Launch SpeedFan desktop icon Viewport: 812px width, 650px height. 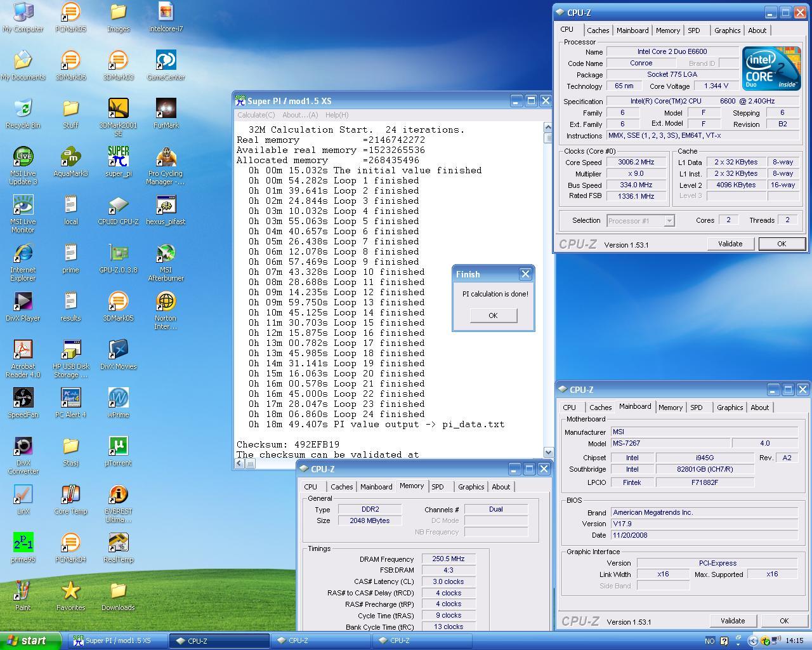23,403
